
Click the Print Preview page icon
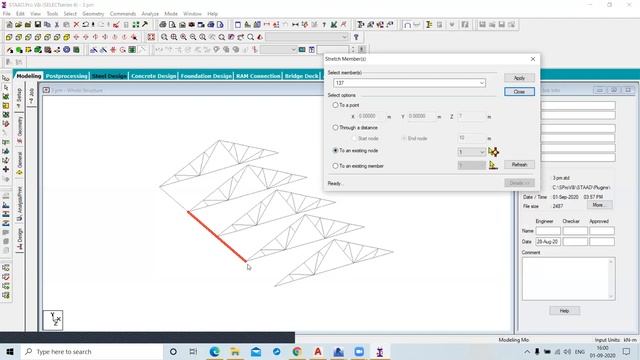click(x=172, y=25)
